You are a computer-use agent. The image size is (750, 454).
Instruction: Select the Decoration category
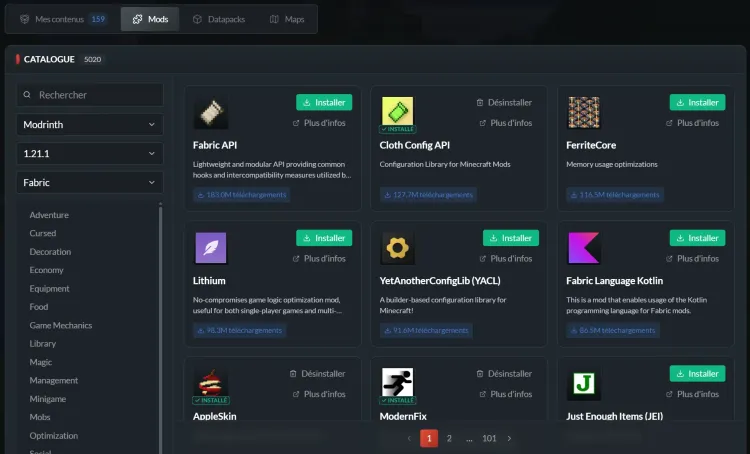(50, 252)
